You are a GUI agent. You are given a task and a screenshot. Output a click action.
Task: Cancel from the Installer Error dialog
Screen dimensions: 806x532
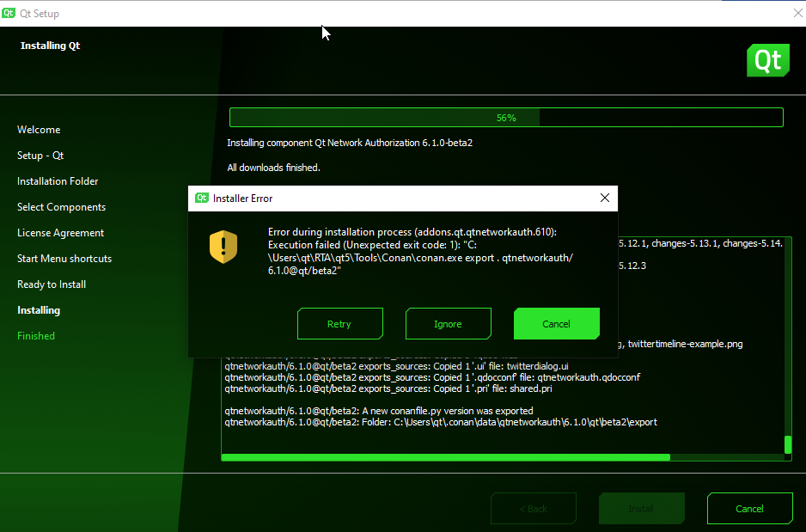[x=557, y=324]
